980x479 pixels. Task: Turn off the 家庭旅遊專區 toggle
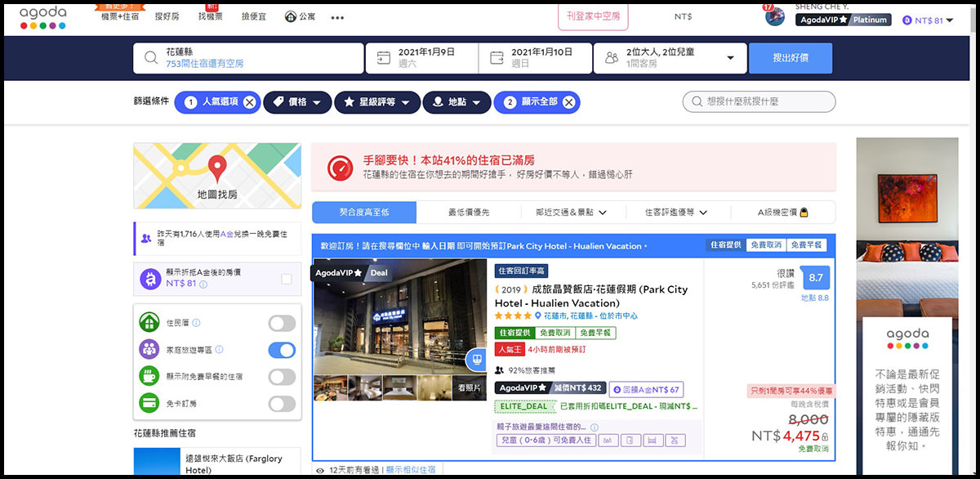(x=282, y=350)
